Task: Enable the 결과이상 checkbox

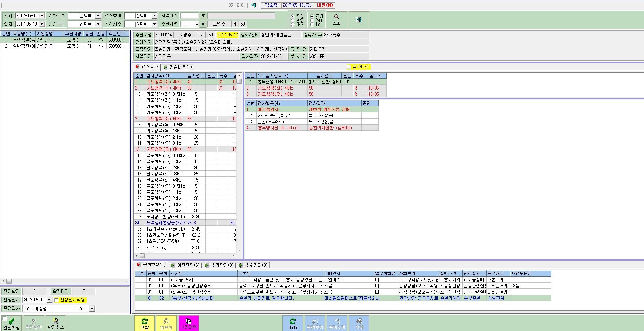Action: pyautogui.click(x=348, y=67)
